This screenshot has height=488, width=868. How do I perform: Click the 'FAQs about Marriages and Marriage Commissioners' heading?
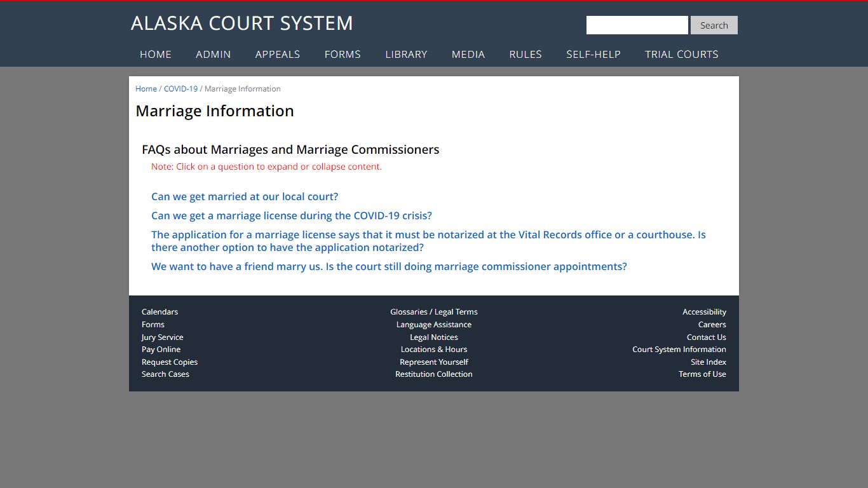[290, 150]
